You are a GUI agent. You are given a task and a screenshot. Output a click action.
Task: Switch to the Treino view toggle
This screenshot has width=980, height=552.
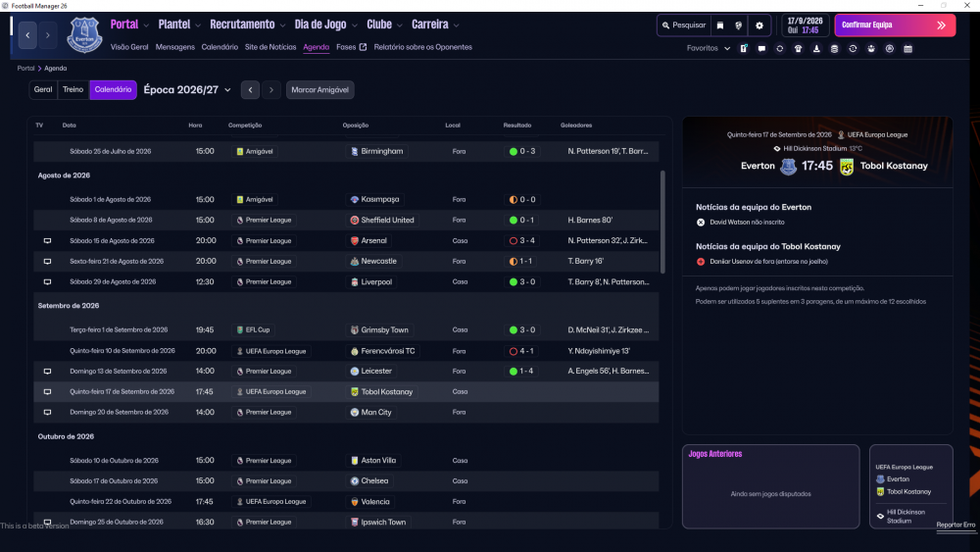pyautogui.click(x=73, y=89)
